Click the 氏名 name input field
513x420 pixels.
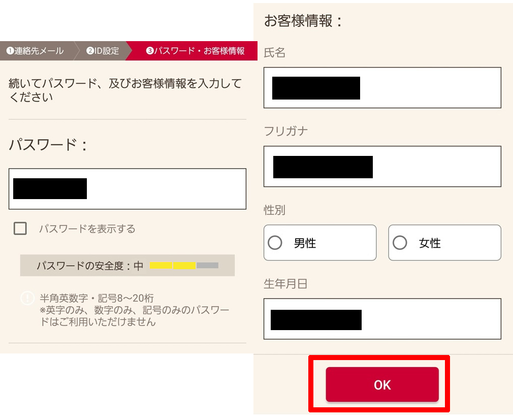coord(382,88)
